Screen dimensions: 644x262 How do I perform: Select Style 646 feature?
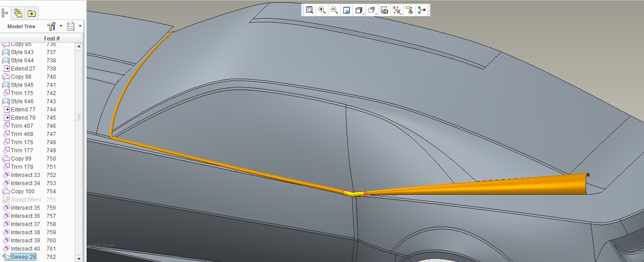pyautogui.click(x=22, y=101)
